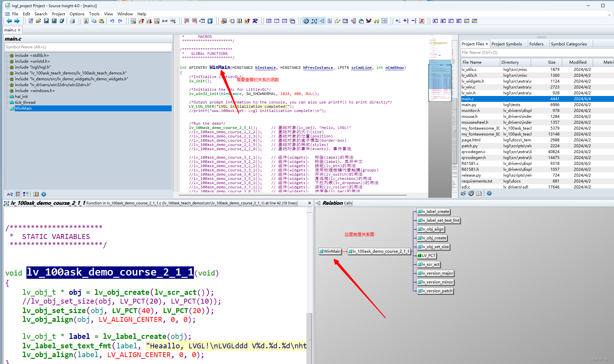
Task: Close the Project Files tab
Action: [487, 44]
